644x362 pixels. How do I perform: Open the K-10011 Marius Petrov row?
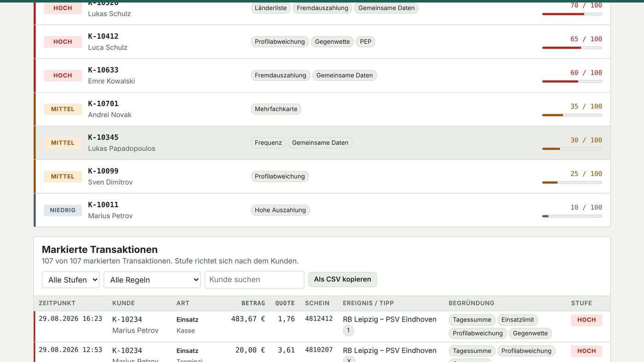(x=322, y=210)
